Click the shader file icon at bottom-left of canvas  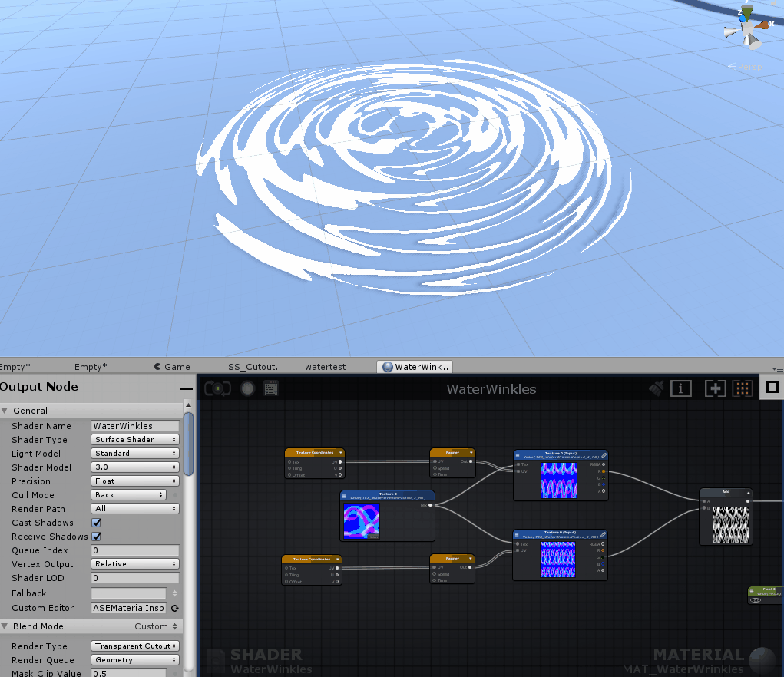coord(216,661)
